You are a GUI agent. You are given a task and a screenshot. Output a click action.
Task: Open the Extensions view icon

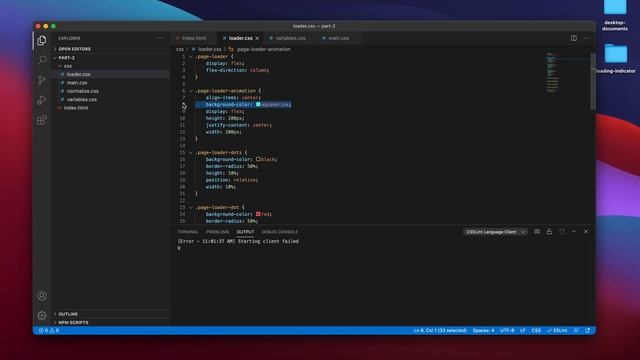point(42,120)
